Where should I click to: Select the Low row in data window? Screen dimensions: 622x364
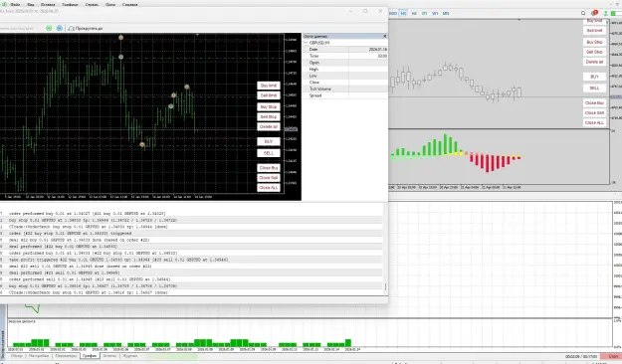(x=345, y=76)
